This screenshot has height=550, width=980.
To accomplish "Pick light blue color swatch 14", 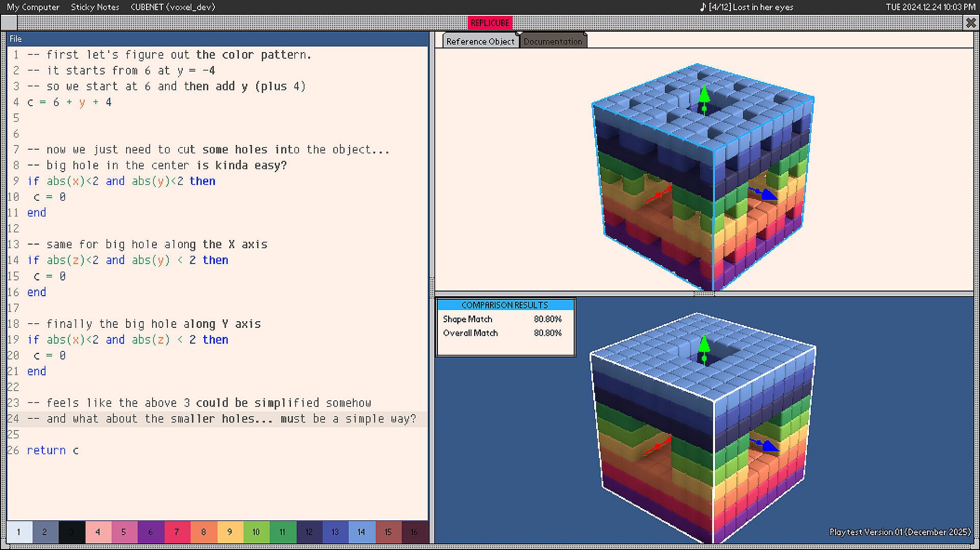I will pos(362,532).
